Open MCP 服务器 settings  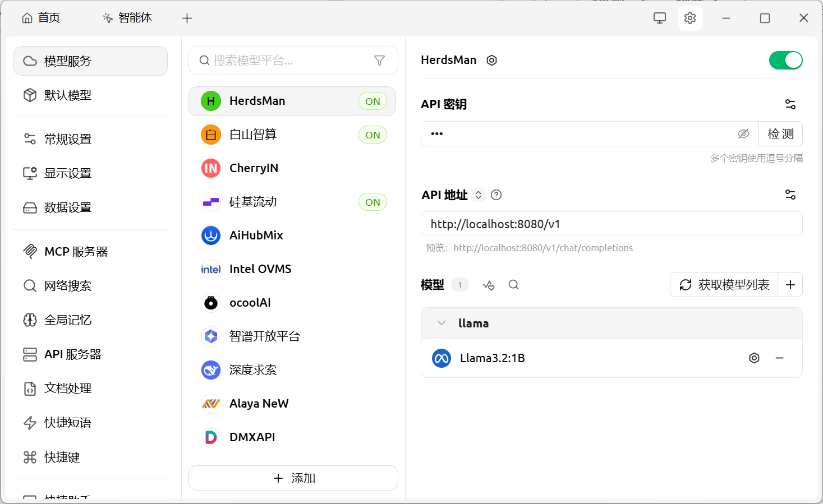pos(90,252)
